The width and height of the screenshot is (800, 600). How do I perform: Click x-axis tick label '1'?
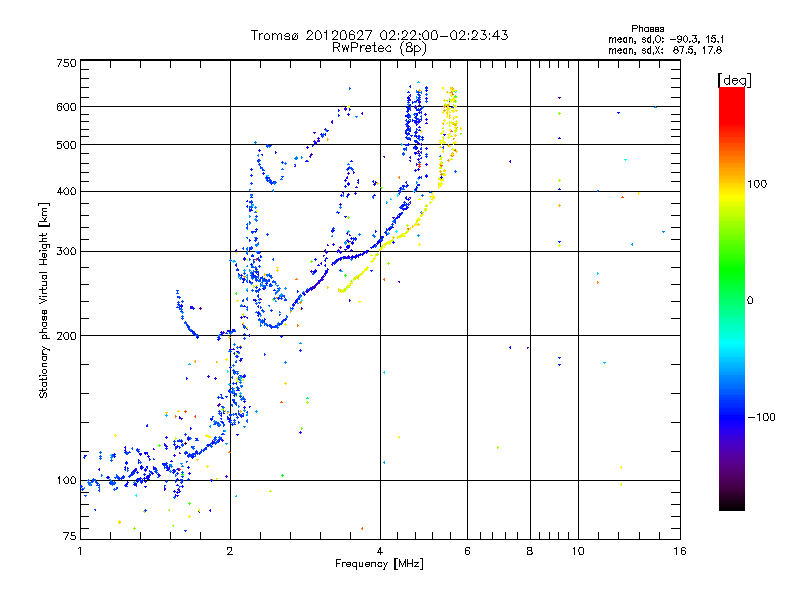point(80,551)
